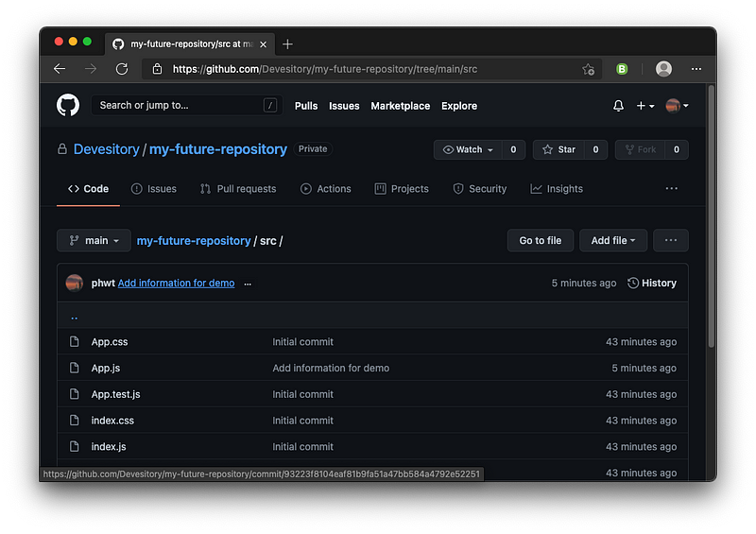The width and height of the screenshot is (756, 534).
Task: Star the repository
Action: [x=558, y=149]
